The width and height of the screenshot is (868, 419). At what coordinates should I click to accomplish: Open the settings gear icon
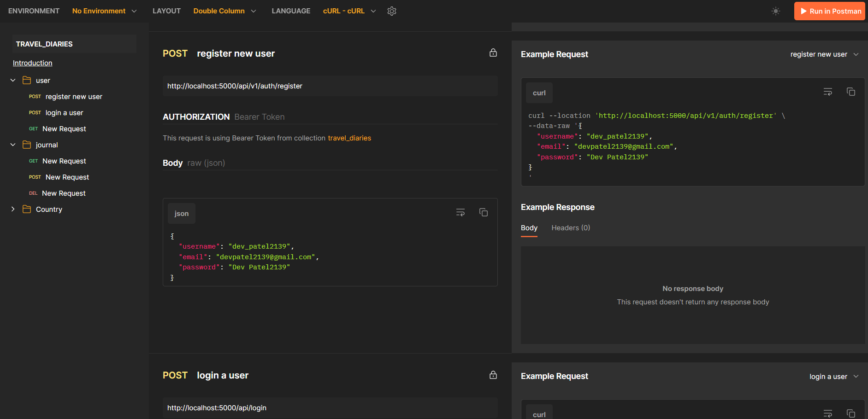coord(392,11)
